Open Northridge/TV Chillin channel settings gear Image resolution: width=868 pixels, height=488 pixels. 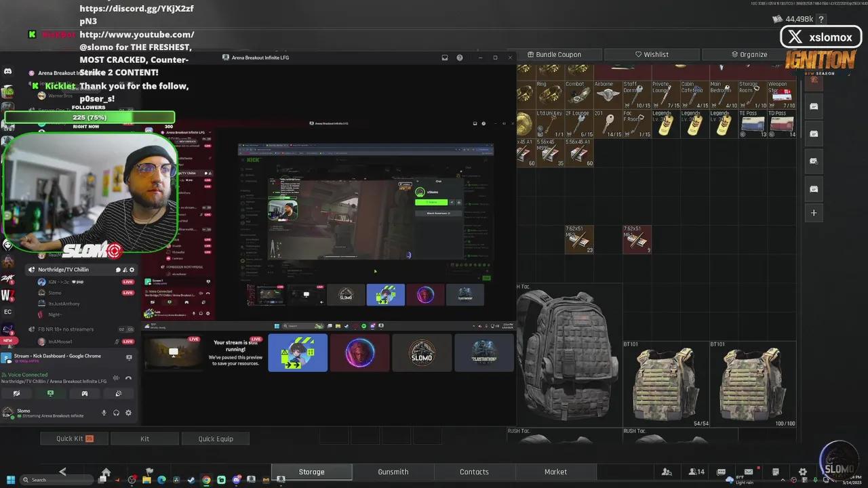(132, 270)
